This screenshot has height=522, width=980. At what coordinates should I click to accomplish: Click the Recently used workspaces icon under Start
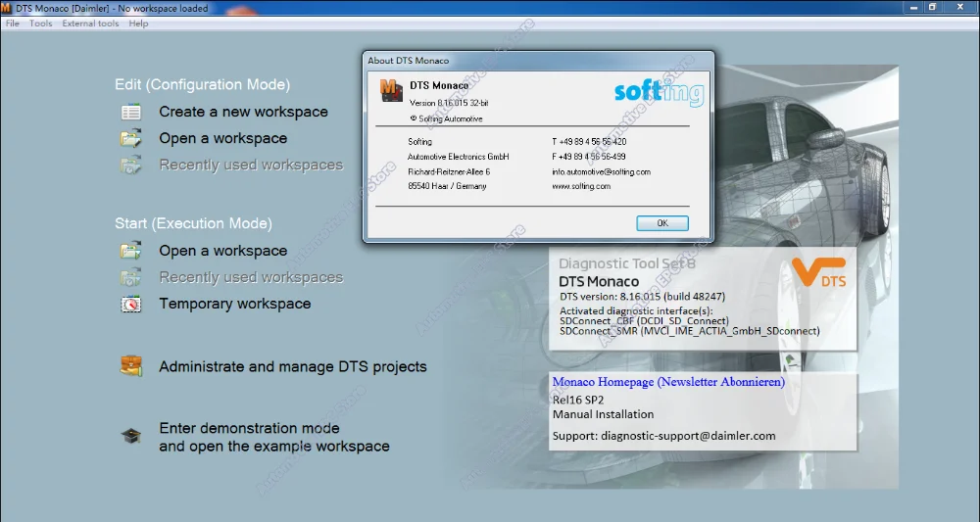tap(131, 277)
